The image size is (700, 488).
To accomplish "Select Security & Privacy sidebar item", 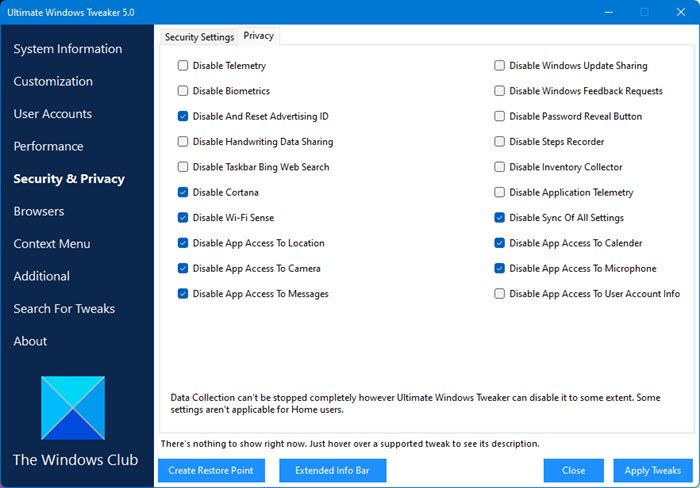I will click(69, 179).
